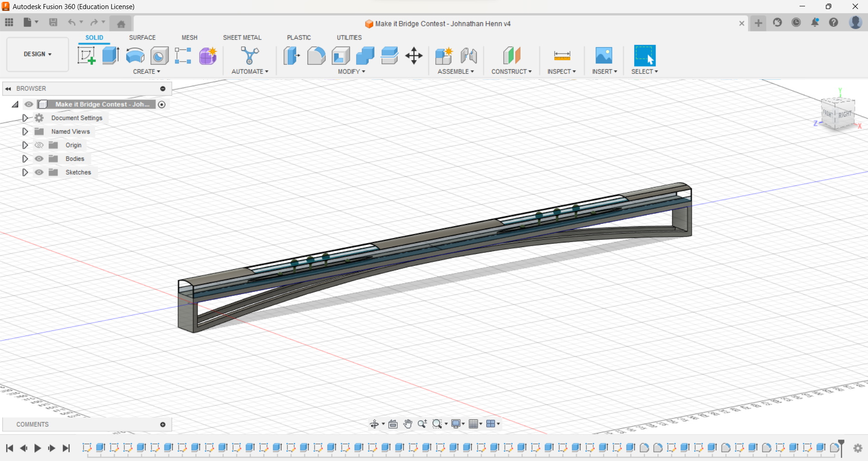Open the COMMENTS panel
Screen dimensions: 868x461
click(32, 424)
